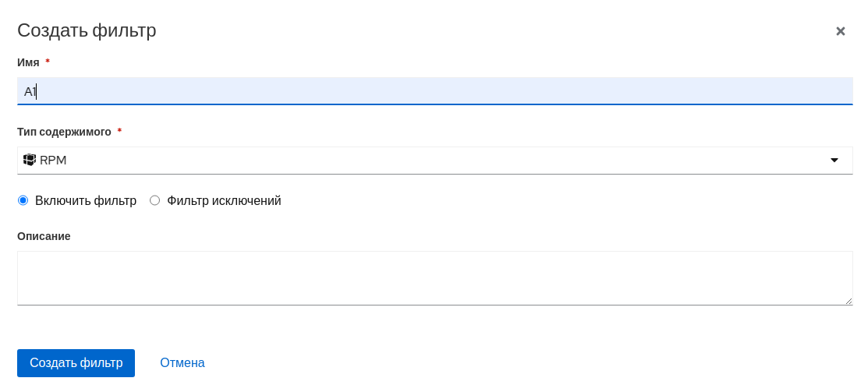Viewport: 868px width, 392px height.
Task: Select the Фильтр исключений radio button
Action: pyautogui.click(x=154, y=200)
